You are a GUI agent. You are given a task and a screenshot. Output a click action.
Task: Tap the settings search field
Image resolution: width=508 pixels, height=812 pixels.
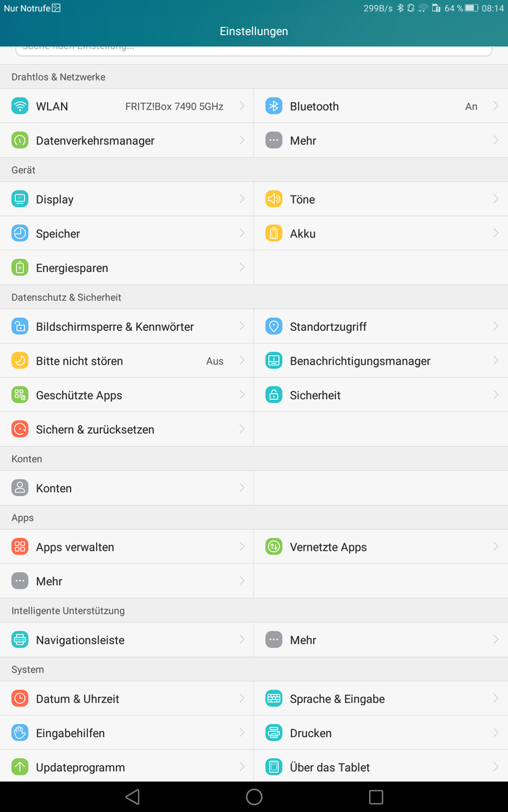(253, 49)
